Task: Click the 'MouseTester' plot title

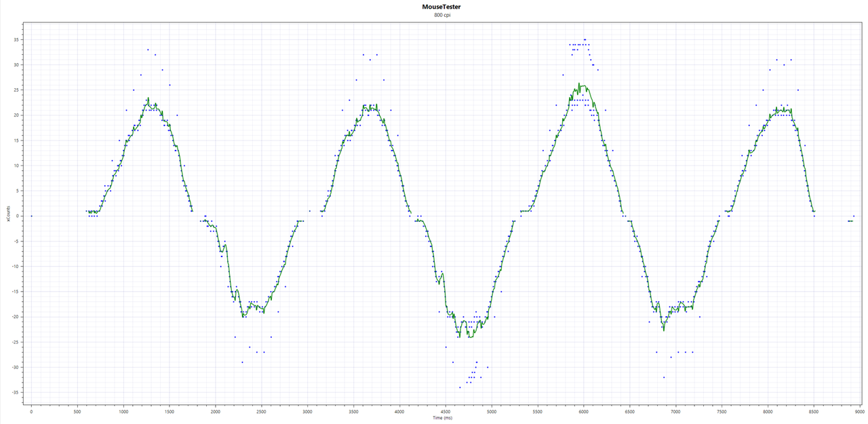Action: click(x=443, y=7)
